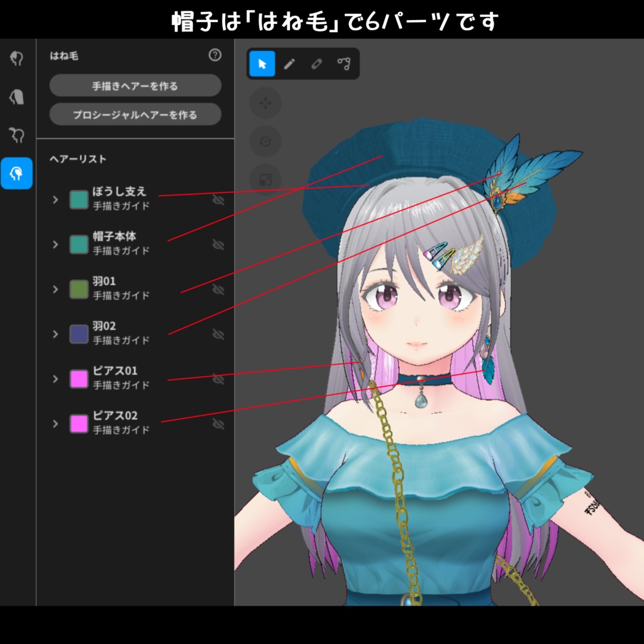Image resolution: width=644 pixels, height=644 pixels.
Task: Toggle visibility of the ぼうし支え part
Action: pyautogui.click(x=217, y=199)
